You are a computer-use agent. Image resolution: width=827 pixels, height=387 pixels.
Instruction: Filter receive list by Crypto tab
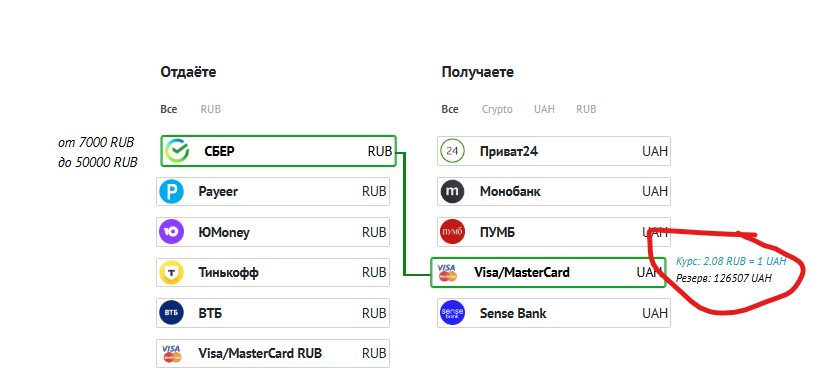(497, 109)
